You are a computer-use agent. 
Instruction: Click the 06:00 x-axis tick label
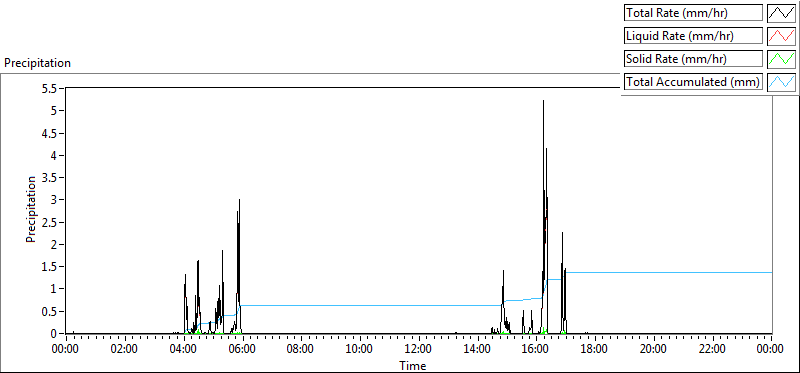242,350
